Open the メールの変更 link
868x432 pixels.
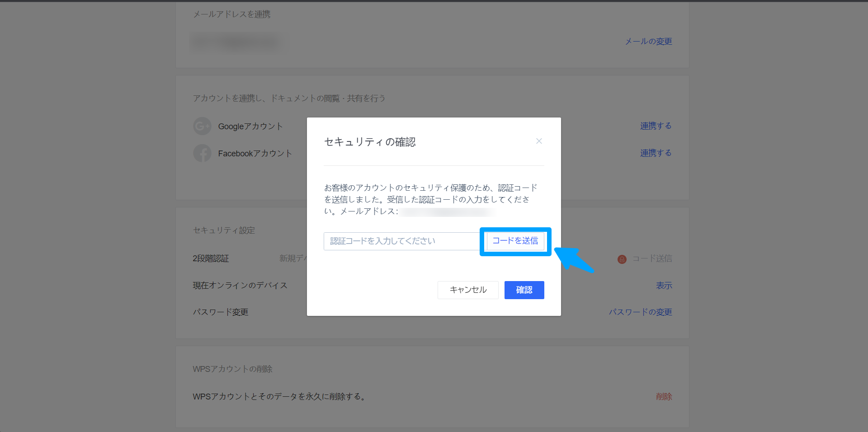(648, 42)
